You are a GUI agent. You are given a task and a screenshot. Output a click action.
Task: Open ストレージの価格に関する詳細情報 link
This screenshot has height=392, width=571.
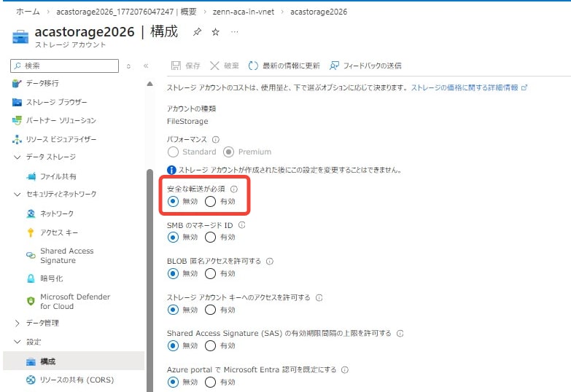click(x=469, y=87)
